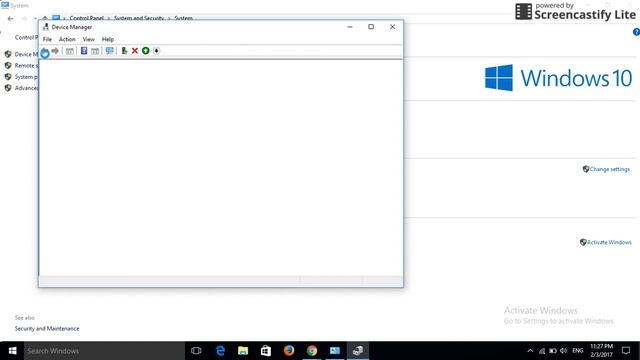Image resolution: width=640 pixels, height=360 pixels.
Task: Click the Scan for hardware changes monitor icon
Action: pyautogui.click(x=109, y=51)
